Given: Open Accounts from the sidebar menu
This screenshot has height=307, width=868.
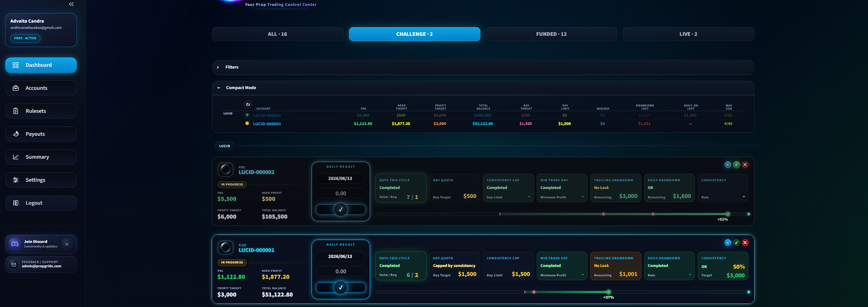Looking at the screenshot, I should click(41, 88).
